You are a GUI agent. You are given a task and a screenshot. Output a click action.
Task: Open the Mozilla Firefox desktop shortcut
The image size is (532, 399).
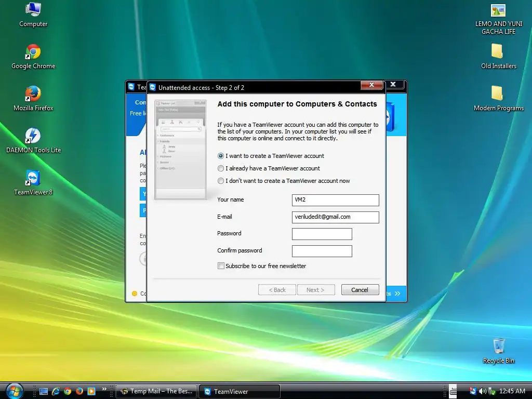(33, 99)
